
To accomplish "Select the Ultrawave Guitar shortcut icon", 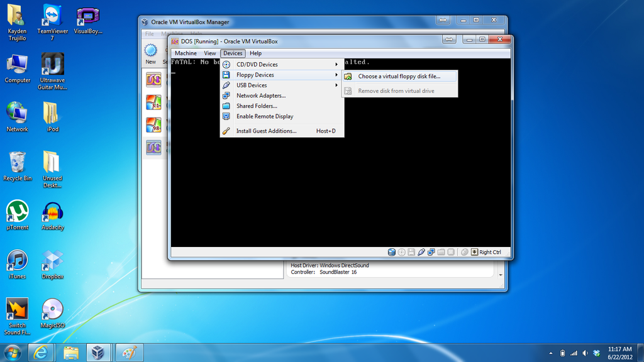I will pos(53,72).
